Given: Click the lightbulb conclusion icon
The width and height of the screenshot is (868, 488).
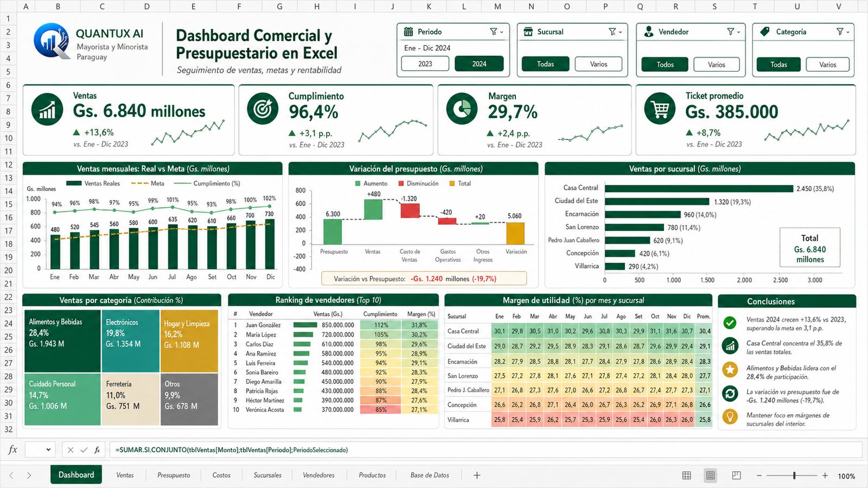Looking at the screenshot, I should click(730, 417).
